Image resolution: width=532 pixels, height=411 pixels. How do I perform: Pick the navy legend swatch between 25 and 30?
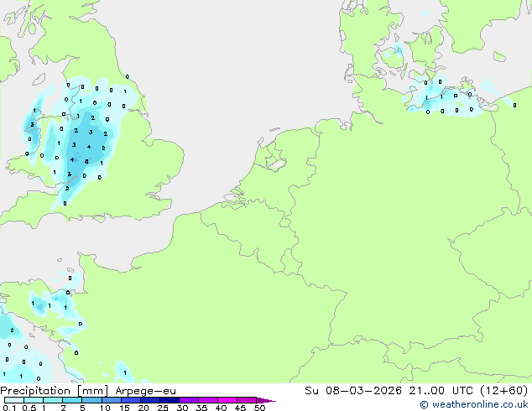[x=170, y=400]
